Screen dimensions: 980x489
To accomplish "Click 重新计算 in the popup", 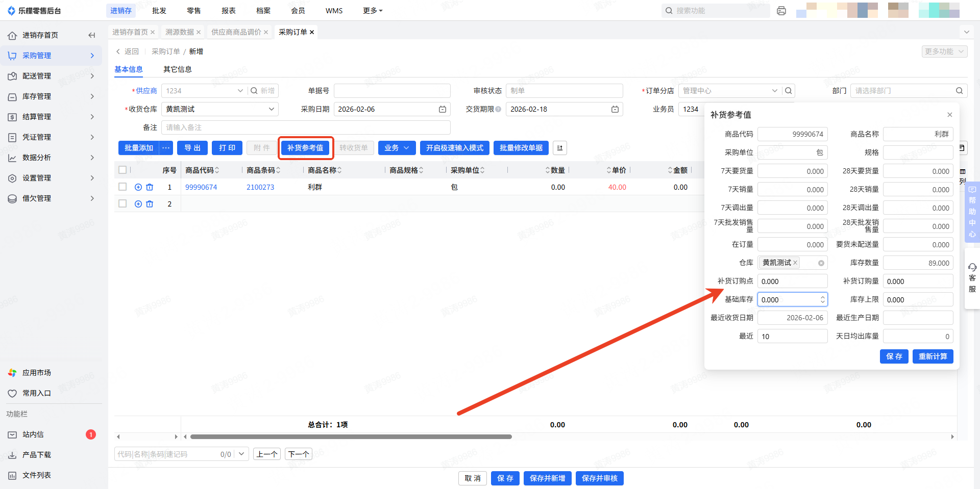I will point(933,356).
